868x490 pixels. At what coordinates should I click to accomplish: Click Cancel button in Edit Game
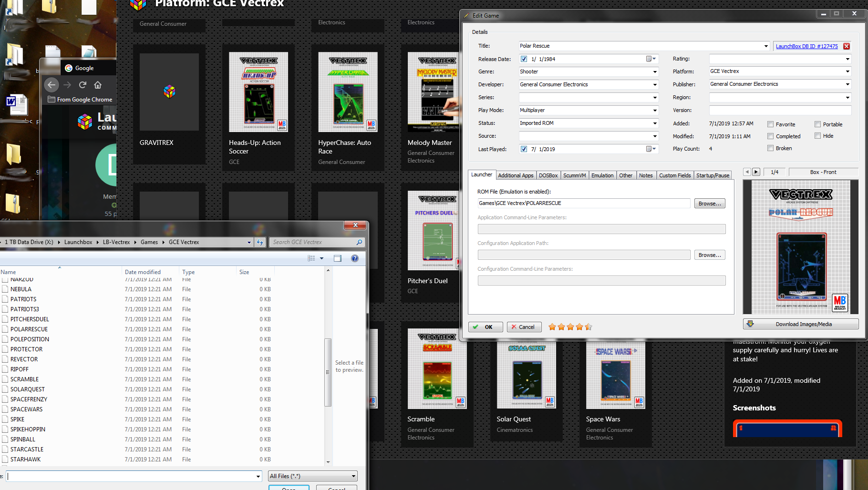pyautogui.click(x=524, y=327)
